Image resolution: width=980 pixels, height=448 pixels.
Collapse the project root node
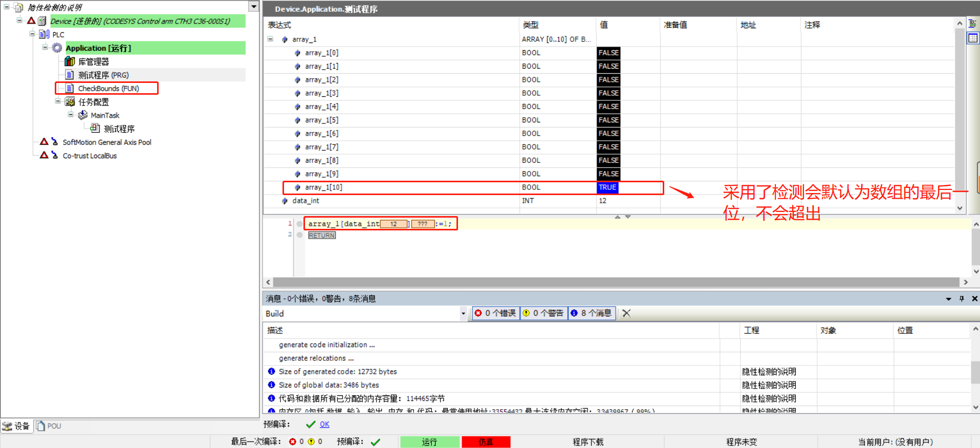click(7, 7)
